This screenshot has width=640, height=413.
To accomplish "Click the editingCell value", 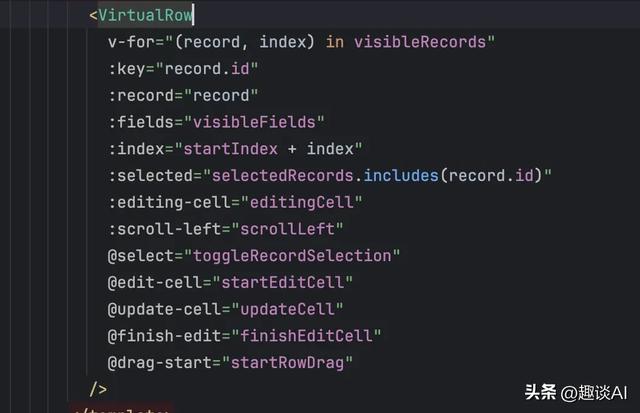I will point(301,202).
